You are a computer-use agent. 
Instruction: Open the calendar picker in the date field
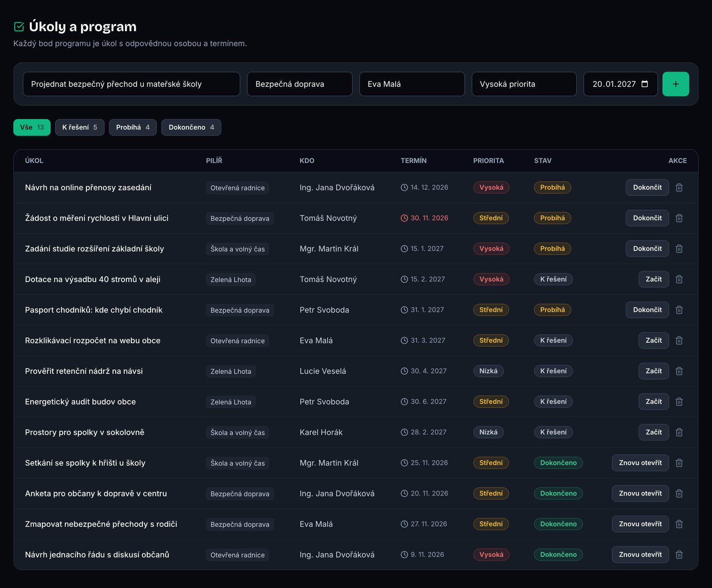(644, 84)
